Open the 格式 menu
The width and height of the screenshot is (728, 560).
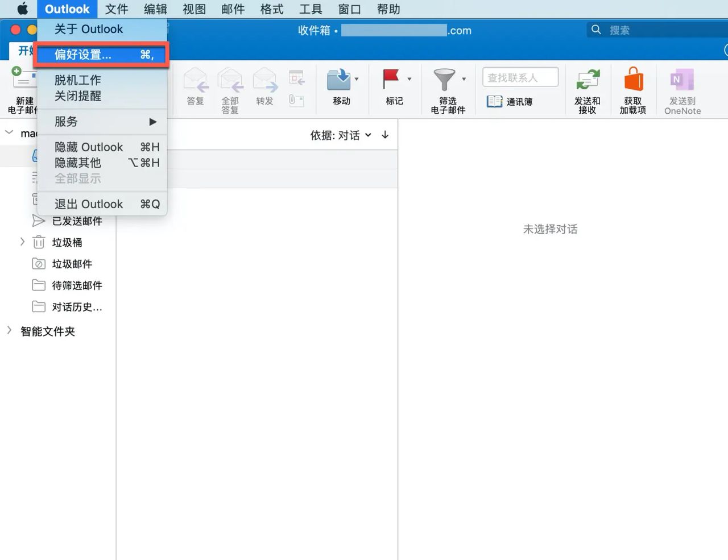[272, 9]
